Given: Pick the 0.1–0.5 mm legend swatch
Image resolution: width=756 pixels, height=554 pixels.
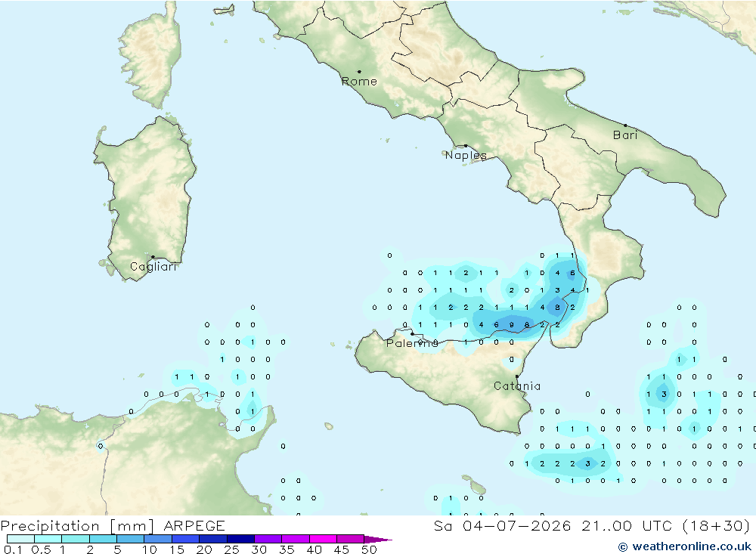Looking at the screenshot, I should coord(20,539).
